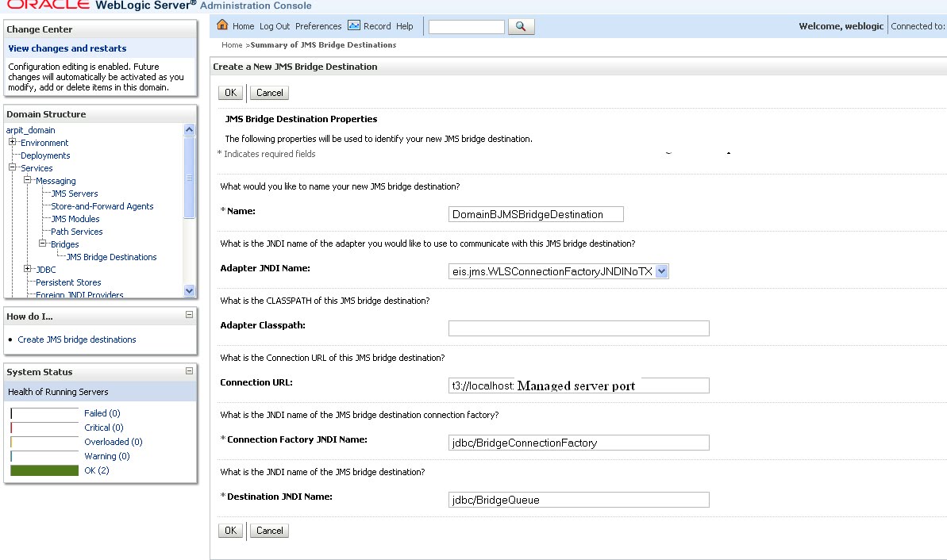Viewport: 947px width, 560px height.
Task: Click Domain Structure scrollbar up arrow
Action: (x=189, y=130)
